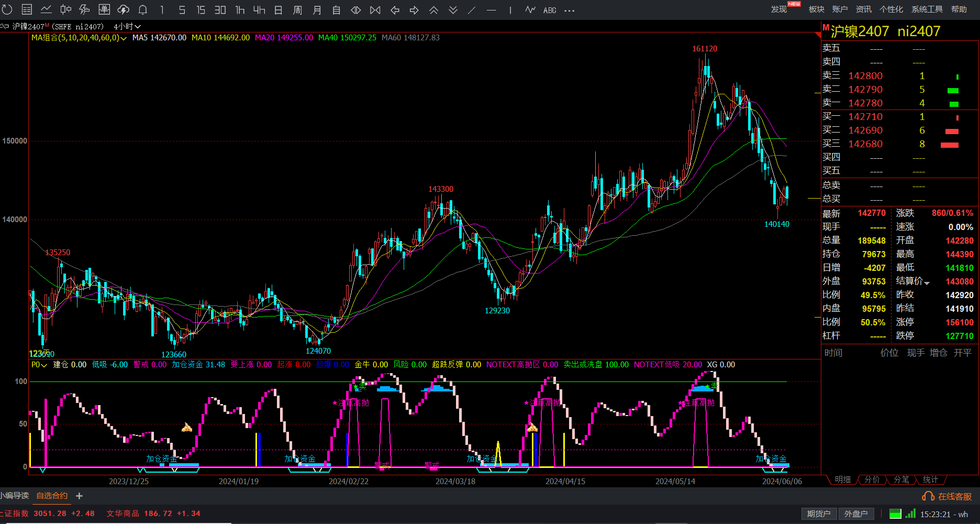
Task: Open the 发现 menu
Action: pos(778,9)
